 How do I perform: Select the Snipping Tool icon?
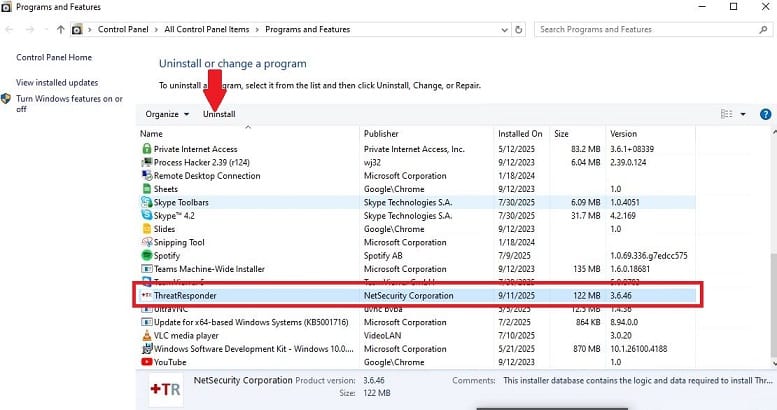point(146,242)
